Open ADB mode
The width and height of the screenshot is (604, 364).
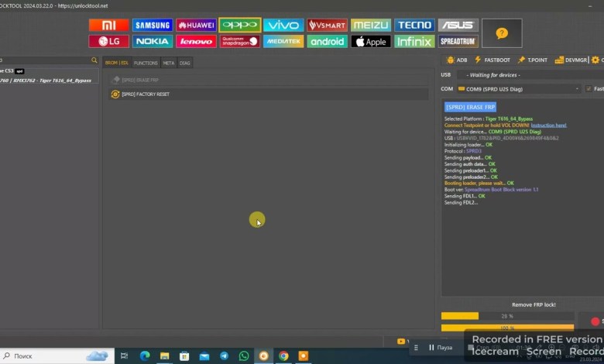456,60
